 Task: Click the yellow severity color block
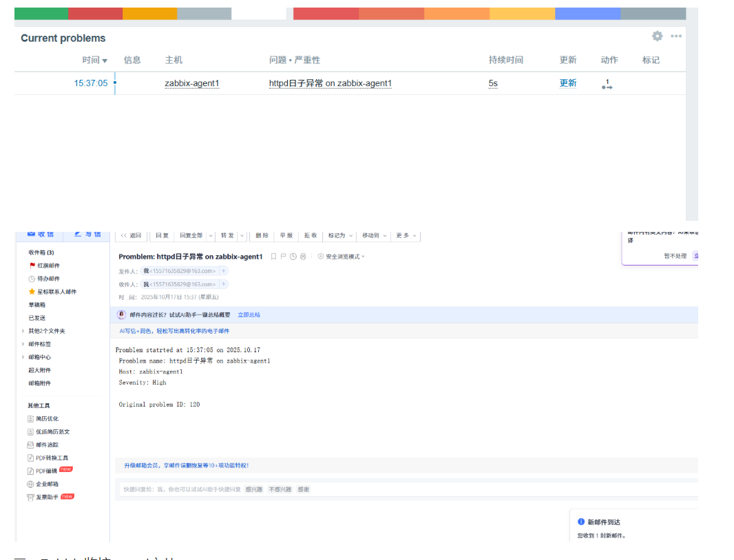coord(523,14)
